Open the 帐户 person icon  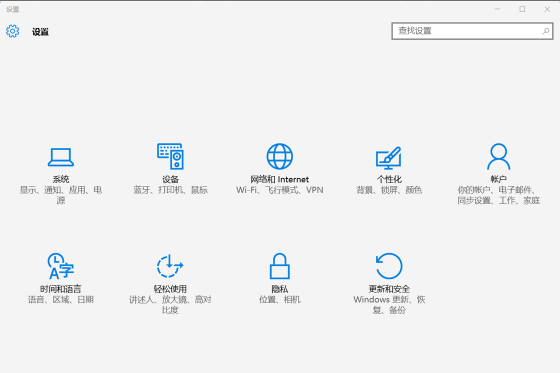(x=499, y=156)
